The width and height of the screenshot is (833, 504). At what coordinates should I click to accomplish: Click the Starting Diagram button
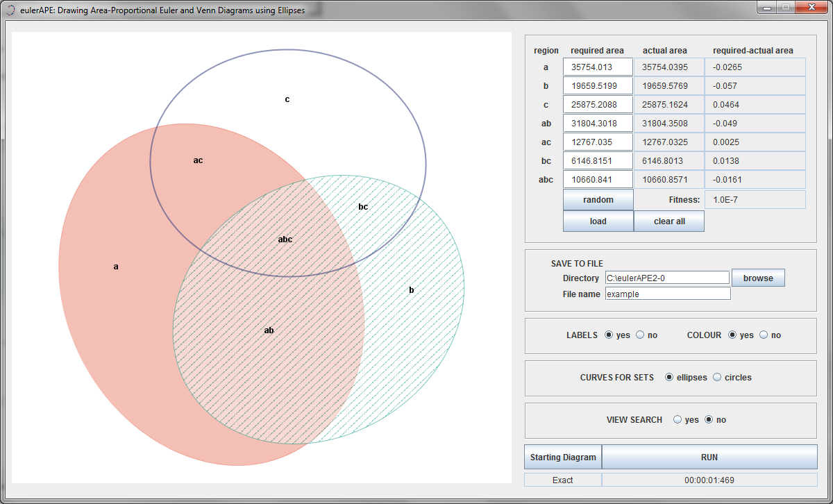pos(563,457)
